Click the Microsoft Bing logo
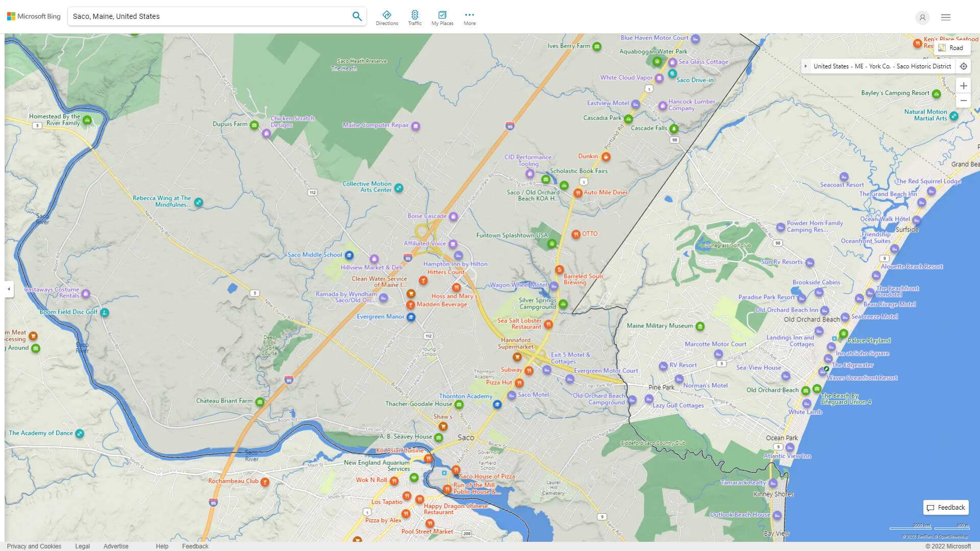The width and height of the screenshot is (980, 551). pyautogui.click(x=33, y=16)
